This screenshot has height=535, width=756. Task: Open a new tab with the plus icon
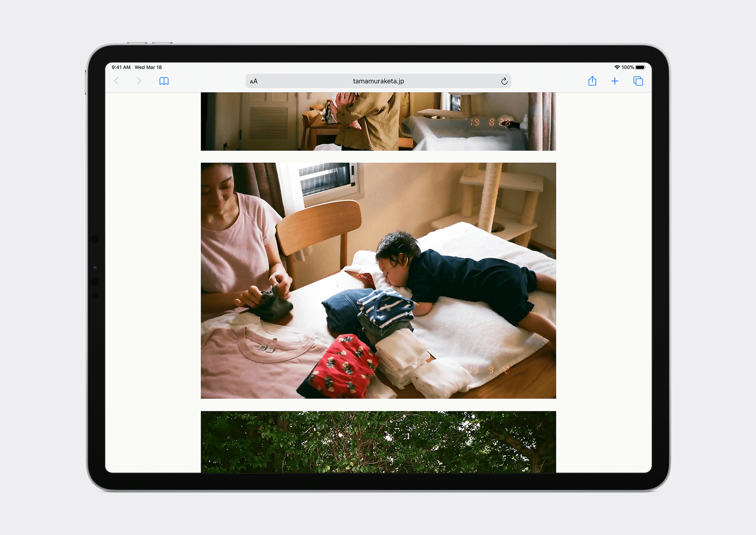coord(615,81)
